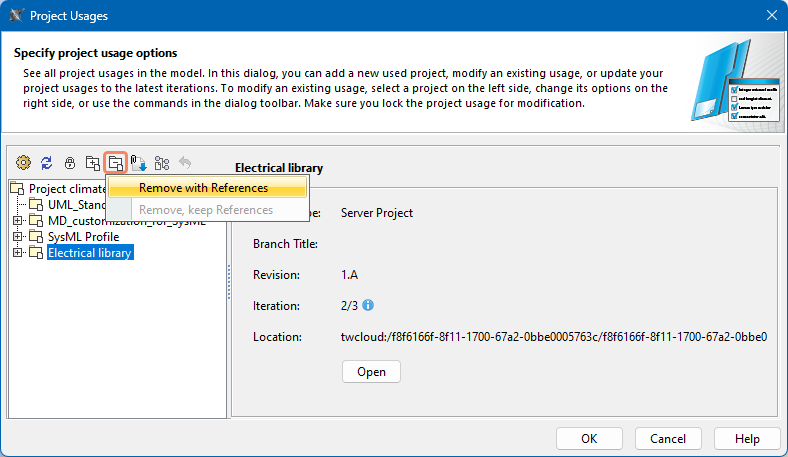Click the blue refresh arrows icon
Image resolution: width=788 pixels, height=457 pixels.
click(x=46, y=162)
